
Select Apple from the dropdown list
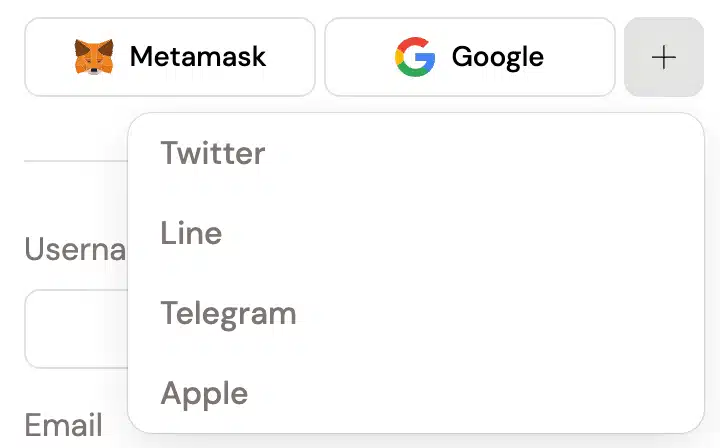416,393
